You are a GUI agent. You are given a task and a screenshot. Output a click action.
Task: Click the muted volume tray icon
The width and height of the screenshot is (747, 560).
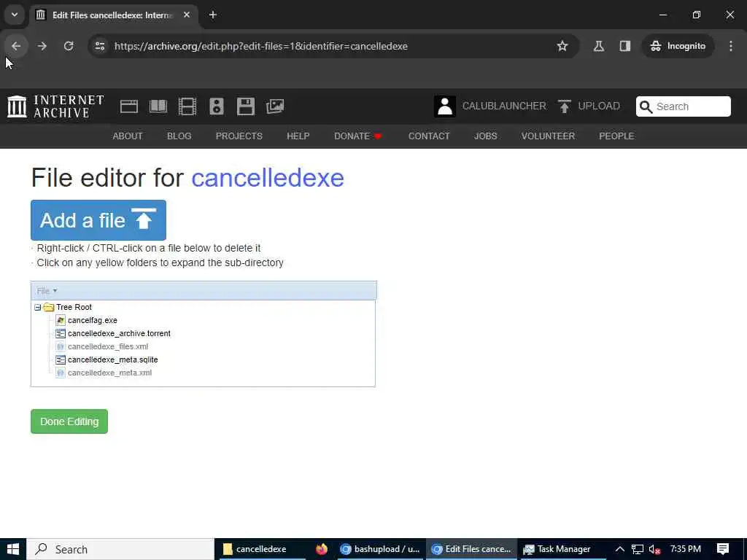[654, 550]
